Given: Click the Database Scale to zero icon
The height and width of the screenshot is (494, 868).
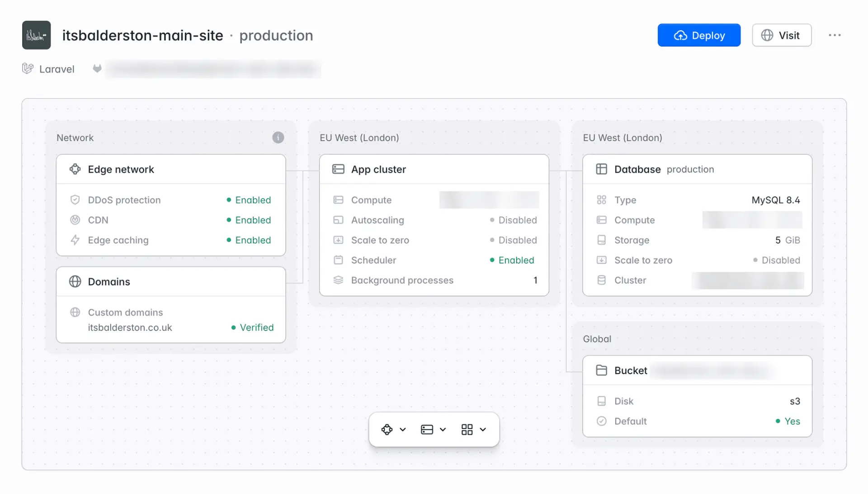Looking at the screenshot, I should (601, 260).
